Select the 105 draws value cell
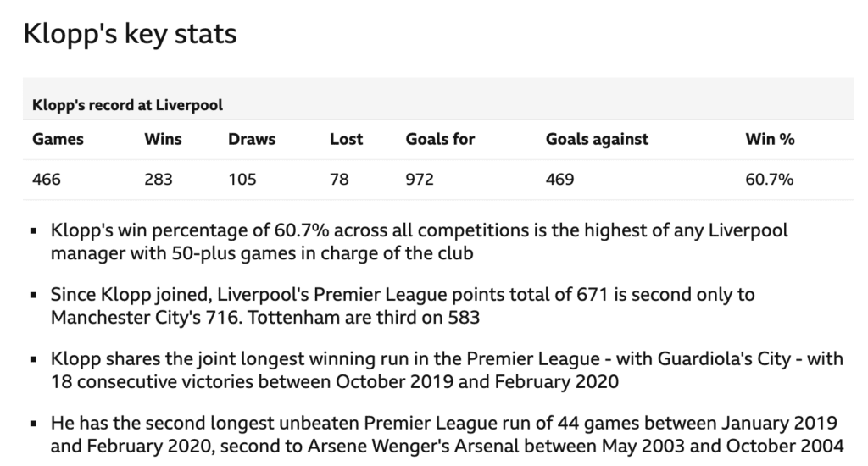This screenshot has width=868, height=466. (x=242, y=180)
